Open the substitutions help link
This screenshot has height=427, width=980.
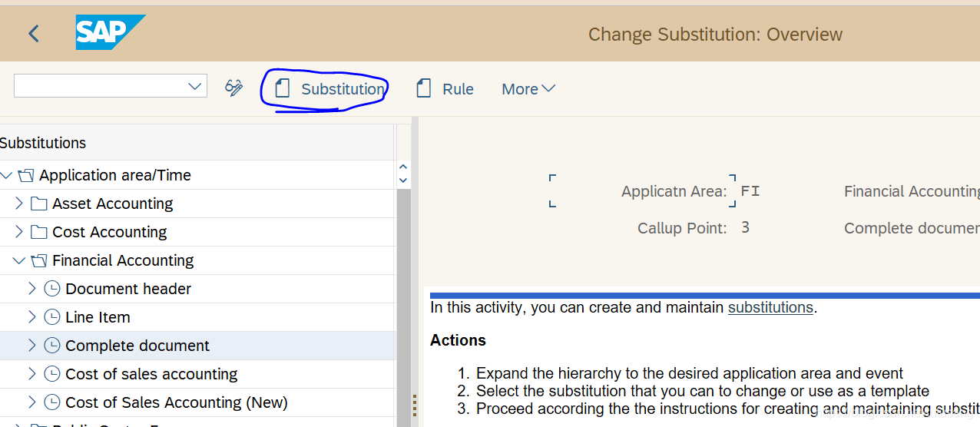[770, 307]
